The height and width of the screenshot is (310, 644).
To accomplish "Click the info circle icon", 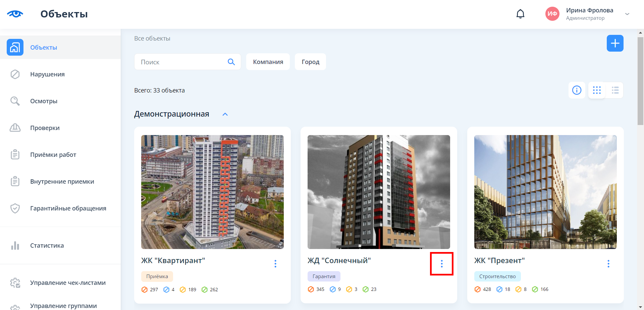I will click(x=577, y=90).
